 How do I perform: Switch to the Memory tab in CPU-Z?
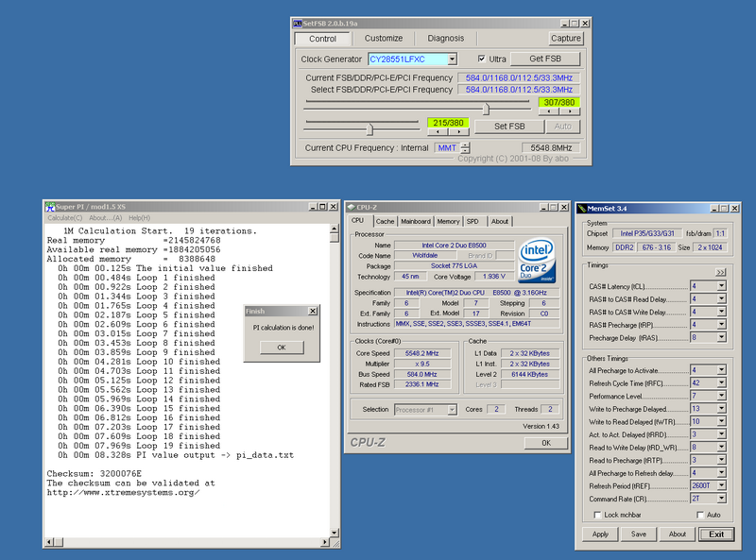tap(448, 222)
